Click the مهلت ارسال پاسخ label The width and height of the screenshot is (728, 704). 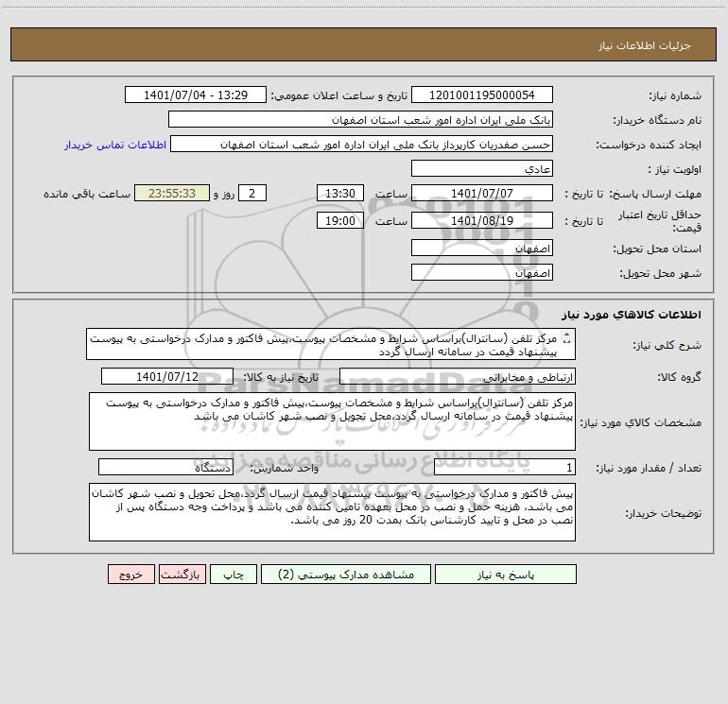tap(655, 194)
